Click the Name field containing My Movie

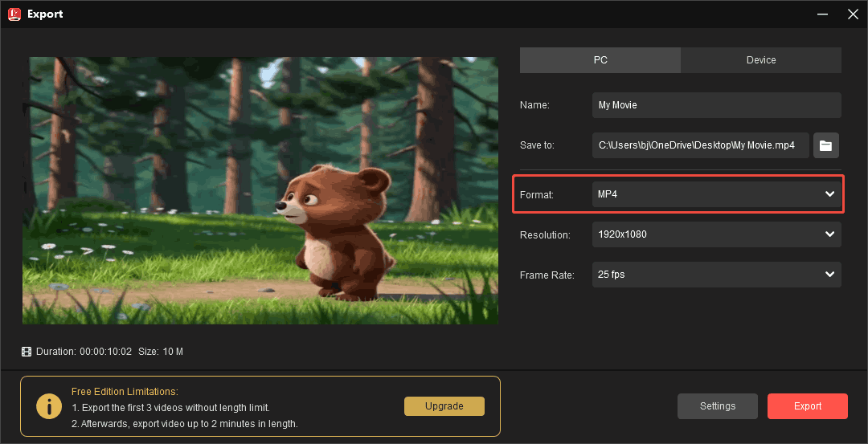click(716, 105)
